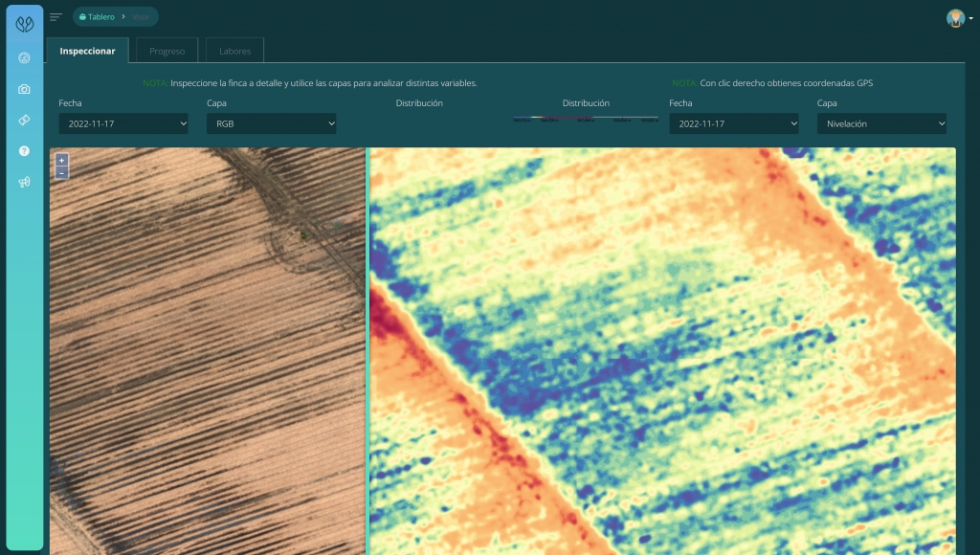This screenshot has height=555, width=980.
Task: Click the camera icon in the sidebar
Action: tap(25, 89)
